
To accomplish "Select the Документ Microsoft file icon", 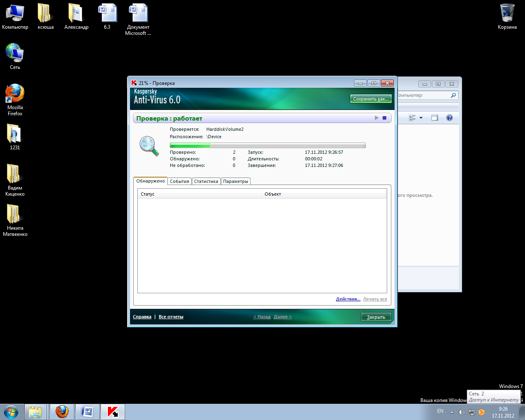I will 138,19.
